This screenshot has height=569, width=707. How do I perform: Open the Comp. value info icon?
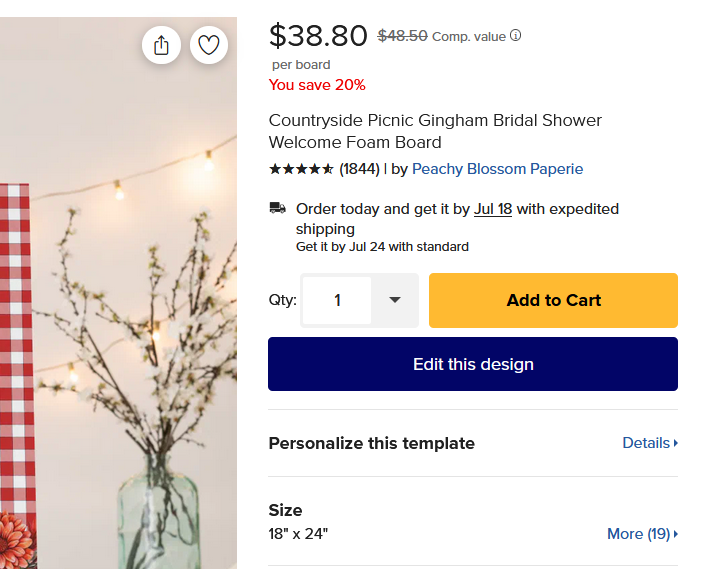515,35
